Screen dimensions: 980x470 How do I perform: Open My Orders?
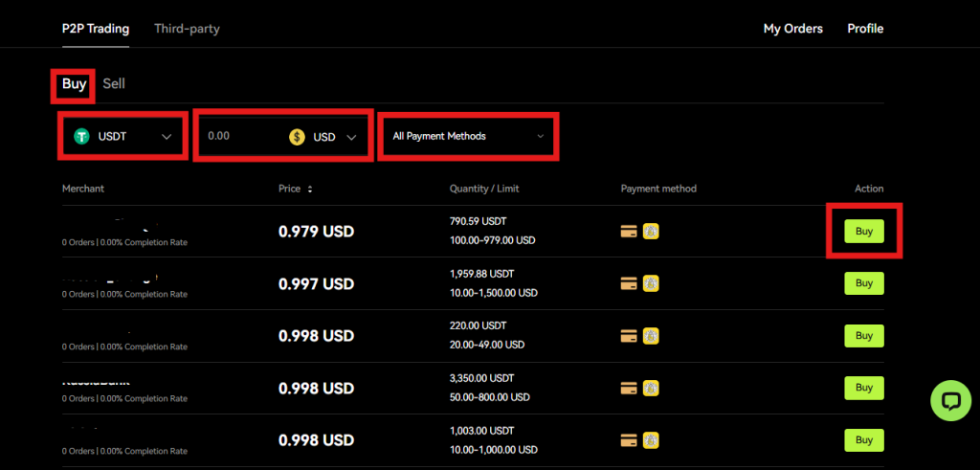click(793, 29)
